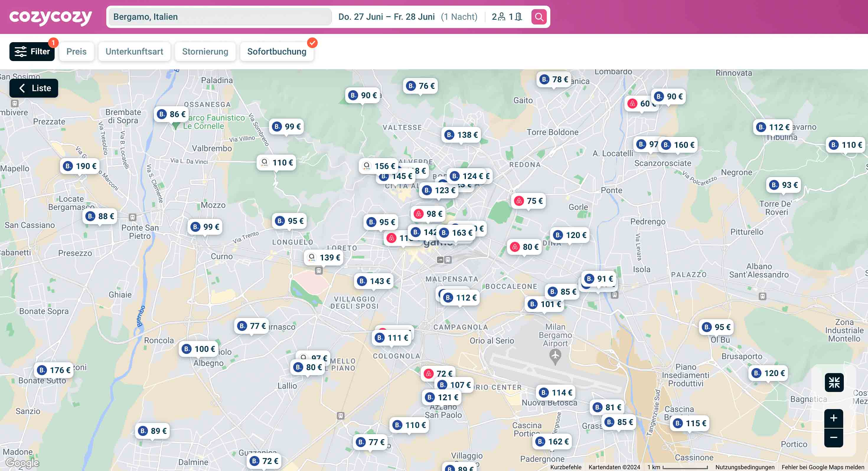The width and height of the screenshot is (868, 471).
Task: Toggle the Sofortbuchung filter
Action: (x=277, y=52)
